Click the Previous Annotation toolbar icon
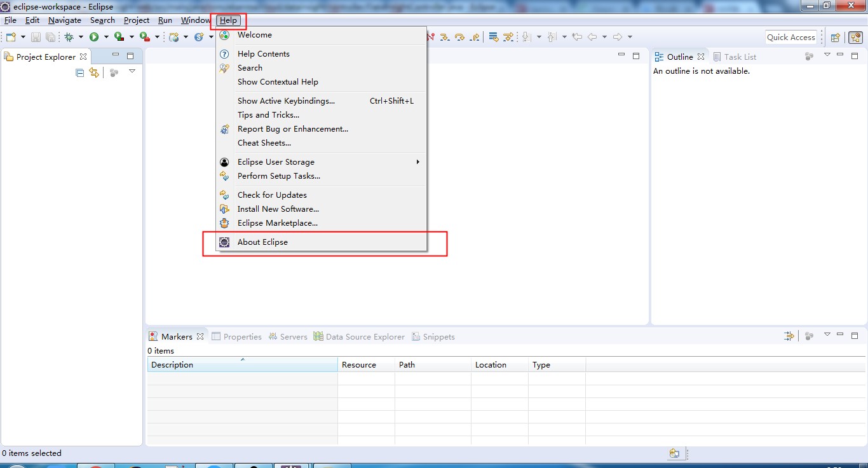Viewport: 868px width, 468px height. (x=552, y=37)
